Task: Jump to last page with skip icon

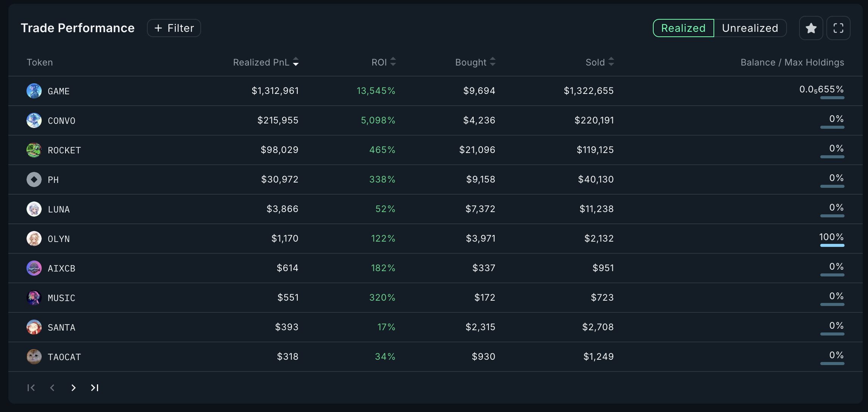Action: (x=95, y=388)
